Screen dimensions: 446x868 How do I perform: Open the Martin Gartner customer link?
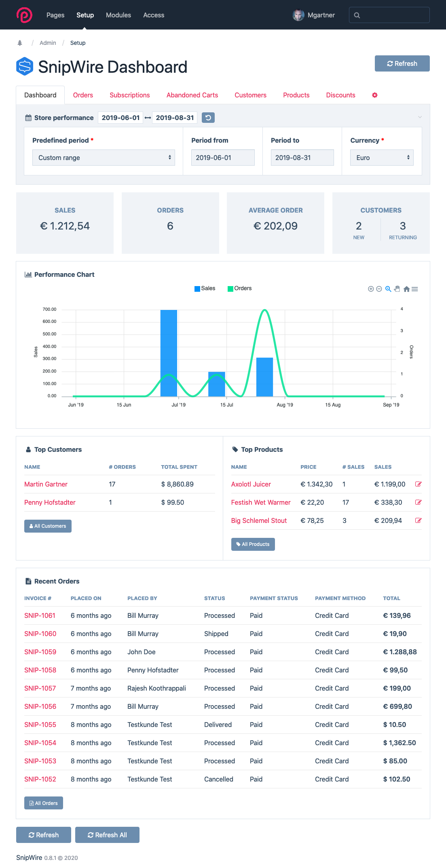click(46, 484)
